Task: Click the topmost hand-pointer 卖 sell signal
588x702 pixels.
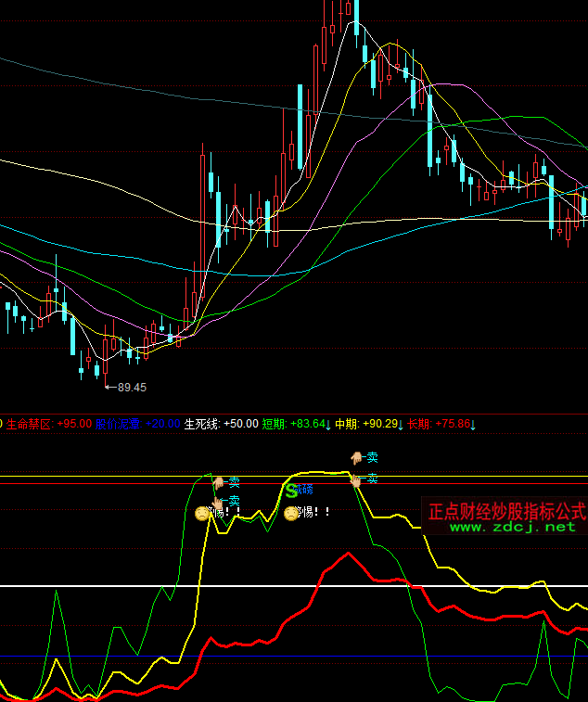Action: click(x=356, y=457)
